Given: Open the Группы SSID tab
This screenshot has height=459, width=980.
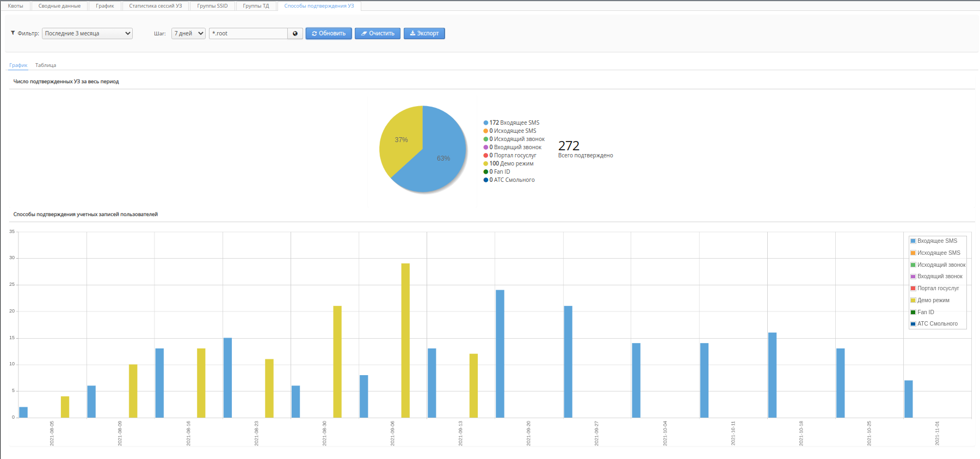Looking at the screenshot, I should [212, 6].
